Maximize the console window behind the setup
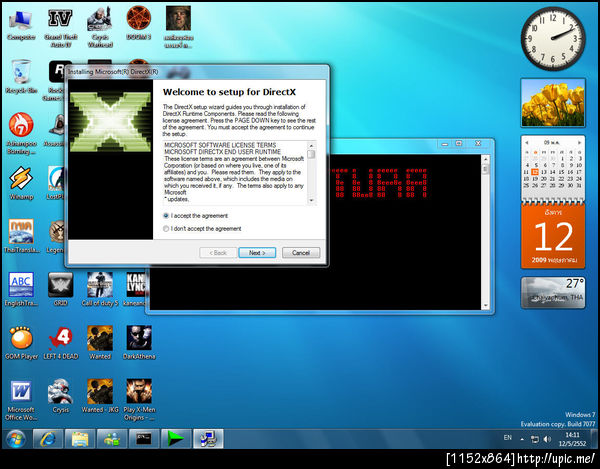This screenshot has width=600, height=469. point(459,143)
